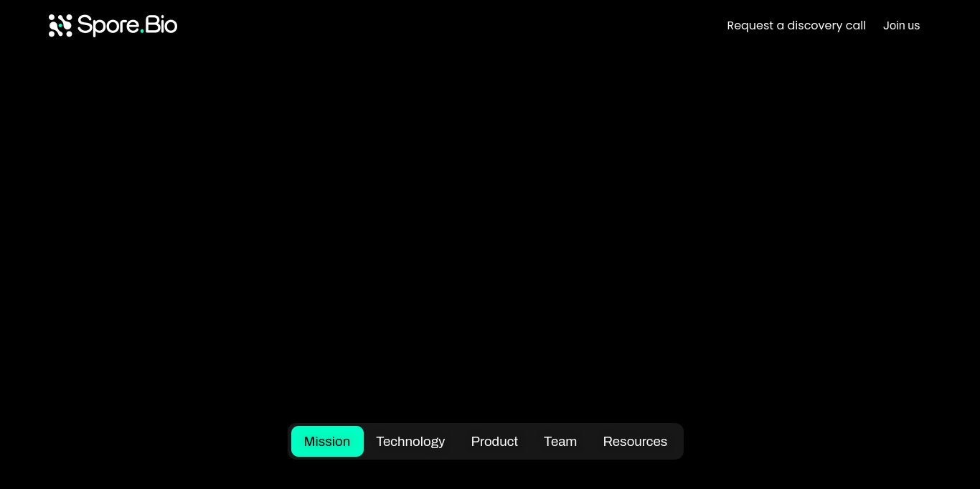Show the Resources tab
980x489 pixels.
(x=635, y=442)
